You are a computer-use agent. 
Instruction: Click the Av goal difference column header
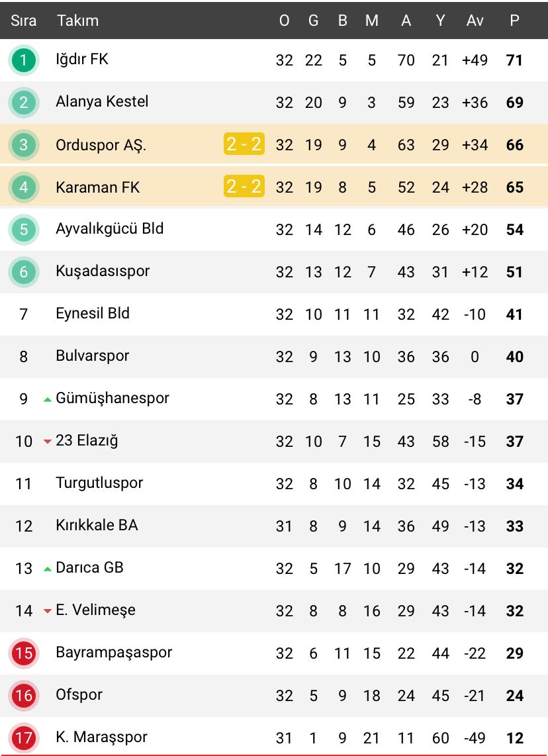click(475, 21)
